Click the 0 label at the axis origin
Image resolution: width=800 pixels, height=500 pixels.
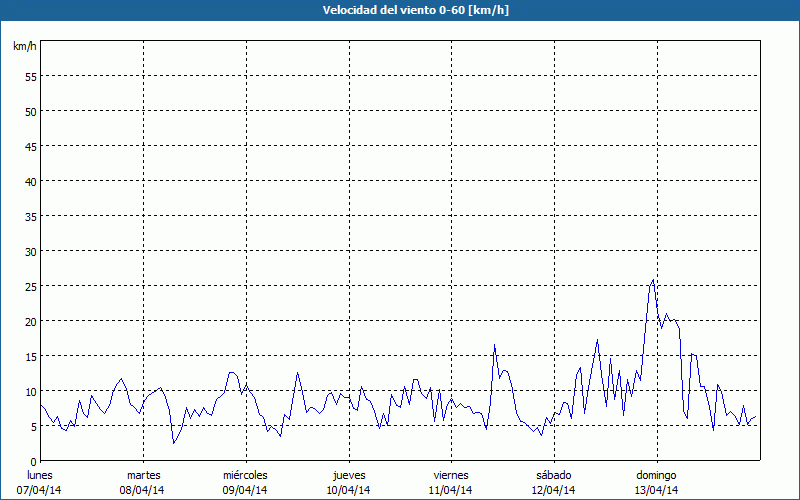[x=34, y=461]
